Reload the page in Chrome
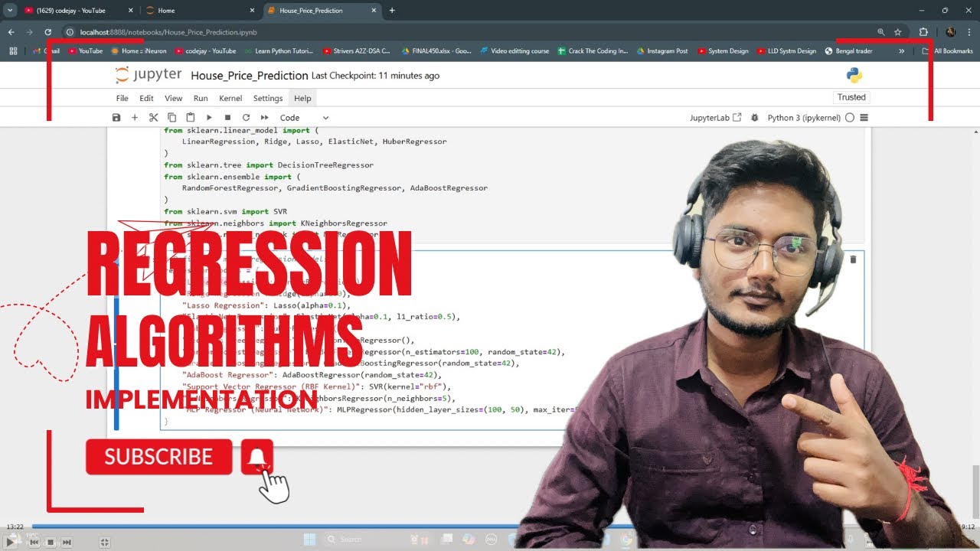The height and width of the screenshot is (551, 980). (47, 32)
